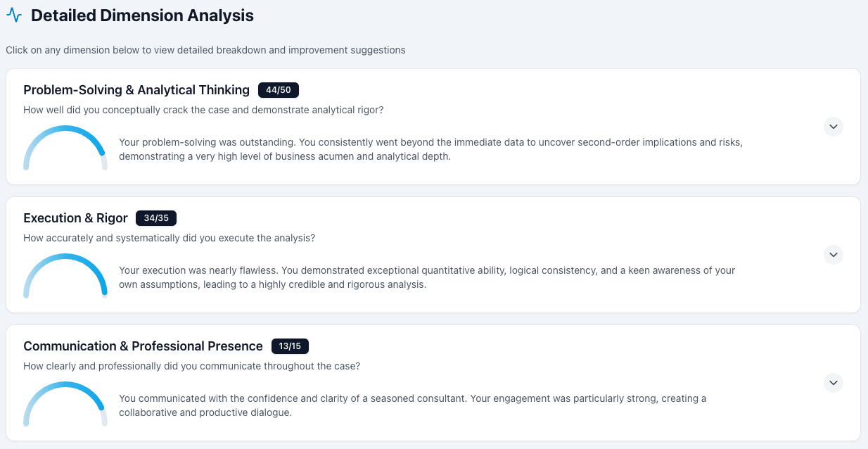Expand the Problem-Solving & Analytical Thinking chevron
This screenshot has width=868, height=449.
click(x=833, y=127)
